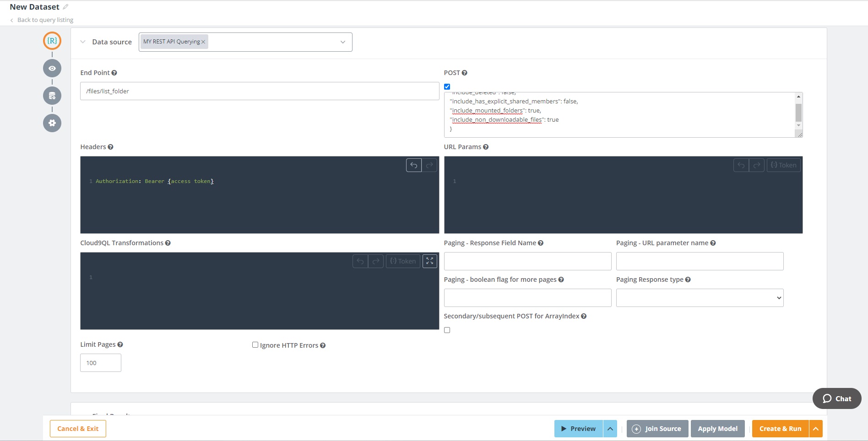
Task: Click the POST body scrollbar thumb
Action: pos(798,113)
